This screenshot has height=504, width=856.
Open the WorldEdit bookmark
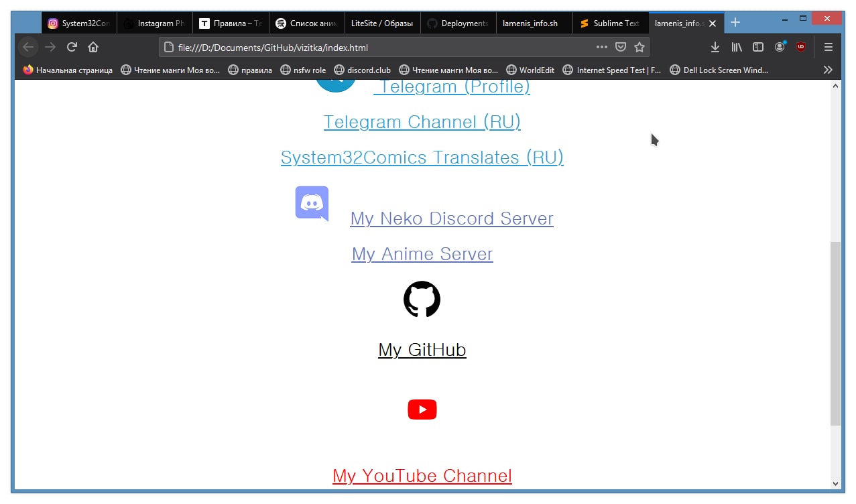pyautogui.click(x=530, y=70)
